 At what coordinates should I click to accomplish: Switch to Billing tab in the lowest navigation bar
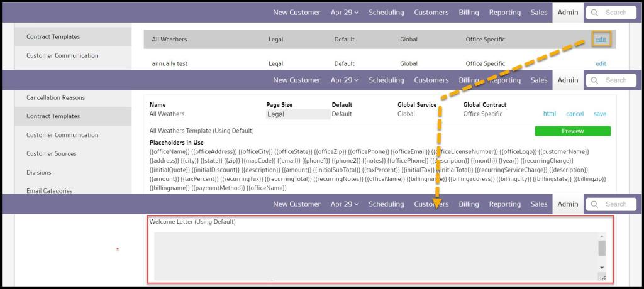tap(469, 204)
